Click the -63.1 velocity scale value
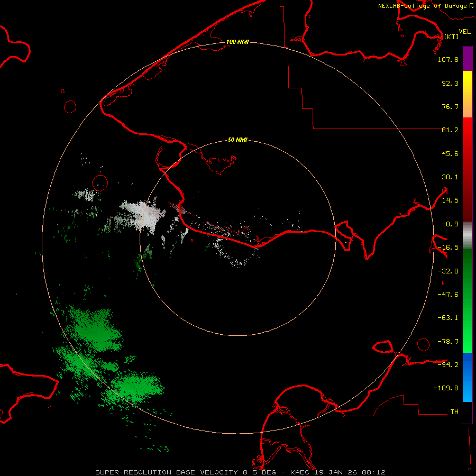 [448, 318]
